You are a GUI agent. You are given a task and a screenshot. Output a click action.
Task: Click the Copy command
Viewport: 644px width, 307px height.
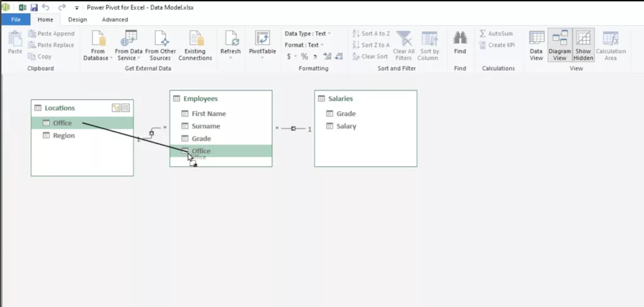(x=40, y=57)
